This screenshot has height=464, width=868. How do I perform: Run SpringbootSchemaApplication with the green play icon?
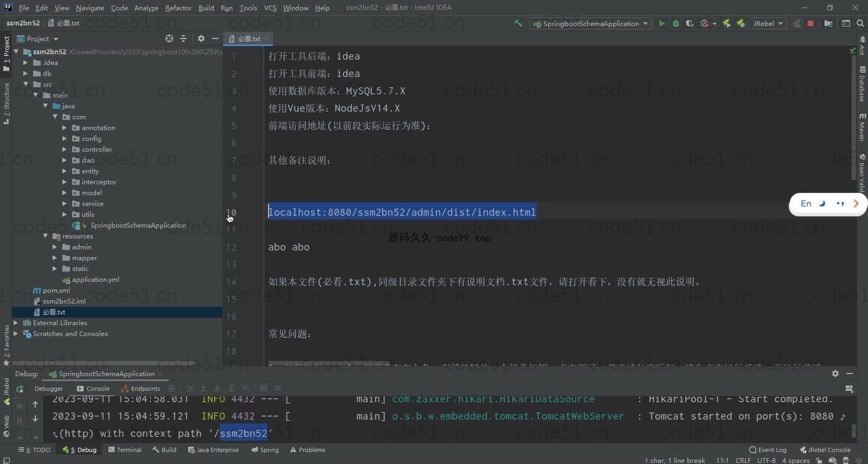click(662, 23)
